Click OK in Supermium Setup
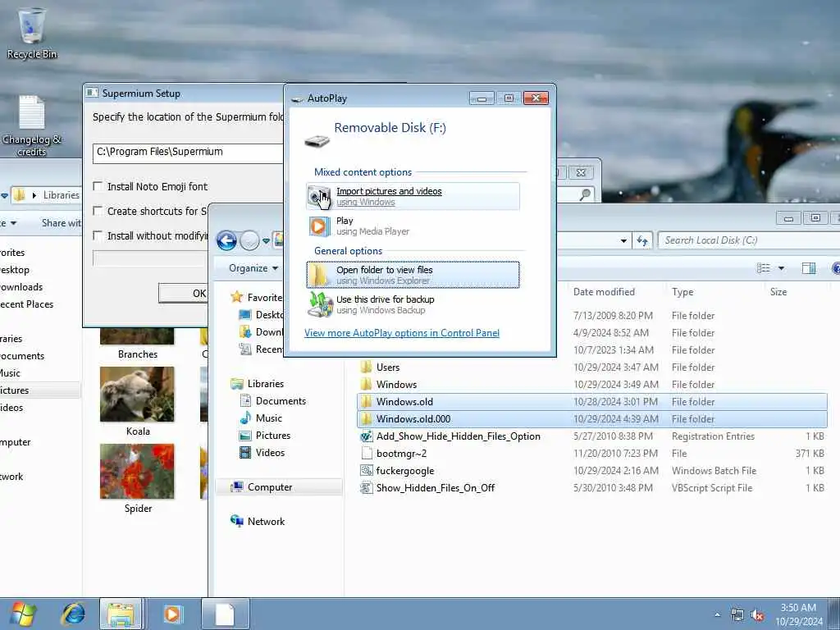Screen dimensions: 840x630 [x=184, y=293]
